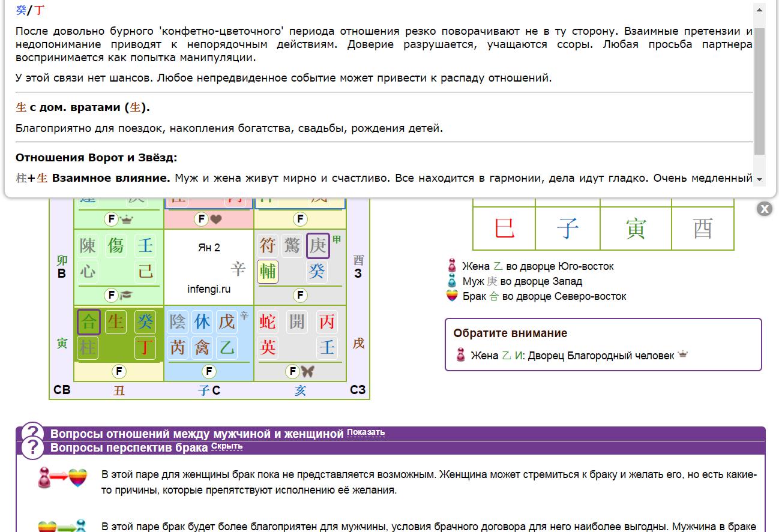Click the F button beside the graduation cap
The height and width of the screenshot is (532, 779).
111,294
